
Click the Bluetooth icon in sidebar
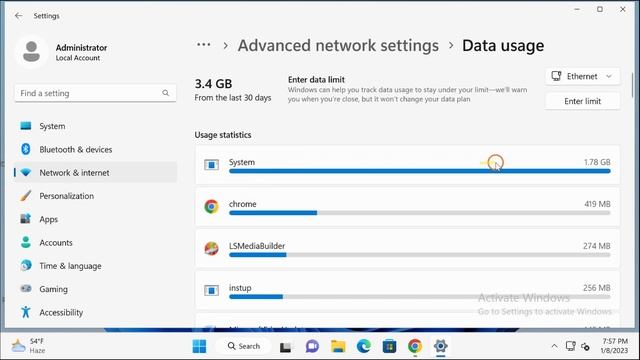26,149
